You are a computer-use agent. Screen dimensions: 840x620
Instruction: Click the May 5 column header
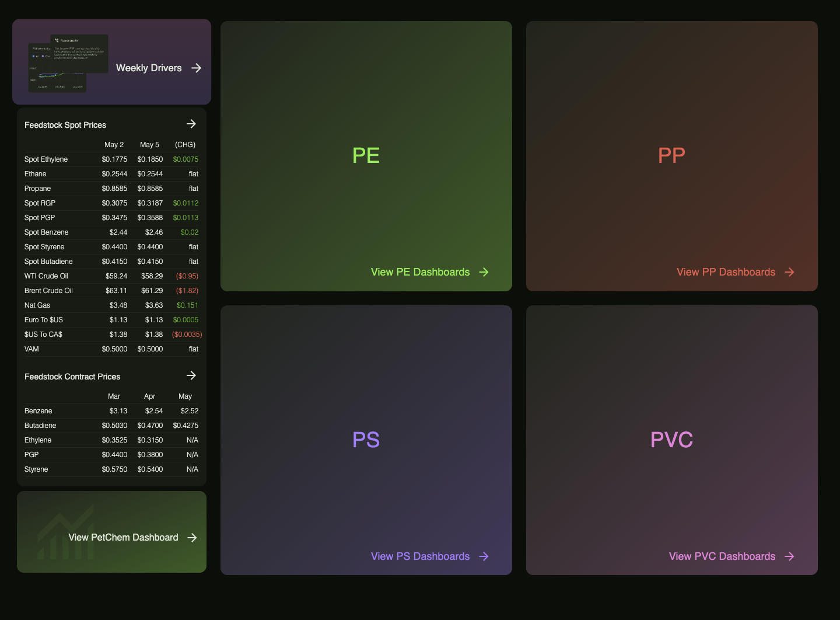149,145
